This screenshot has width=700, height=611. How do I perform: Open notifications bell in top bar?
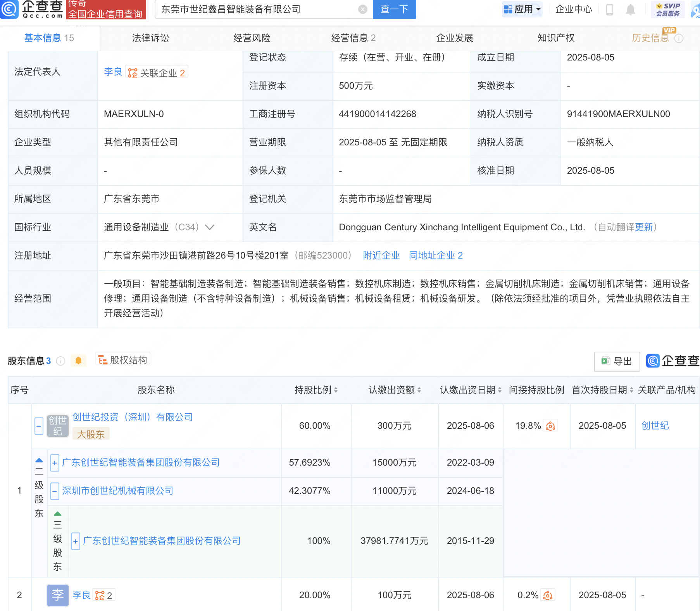pos(631,9)
